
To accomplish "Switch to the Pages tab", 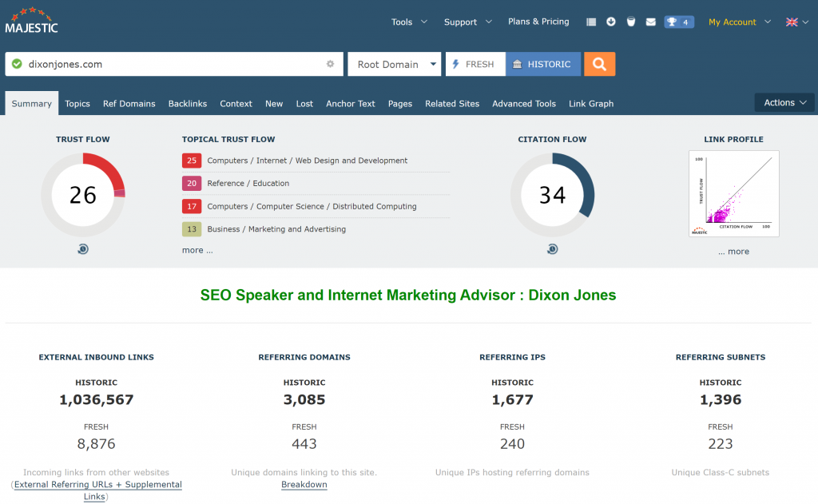I will (400, 103).
